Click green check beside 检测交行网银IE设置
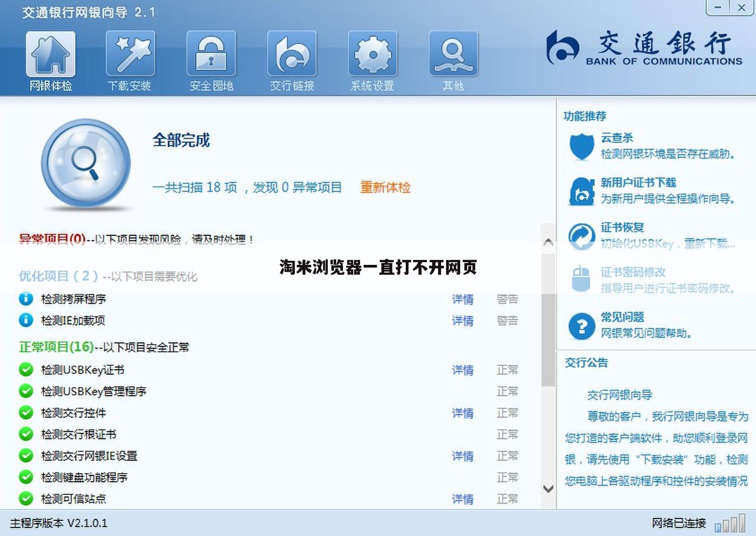This screenshot has width=756, height=536. point(26,455)
